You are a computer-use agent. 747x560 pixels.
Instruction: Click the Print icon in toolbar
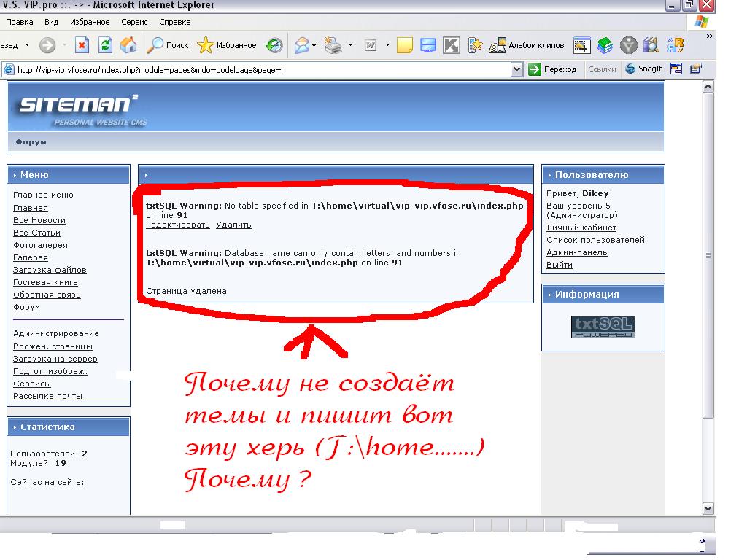[333, 45]
